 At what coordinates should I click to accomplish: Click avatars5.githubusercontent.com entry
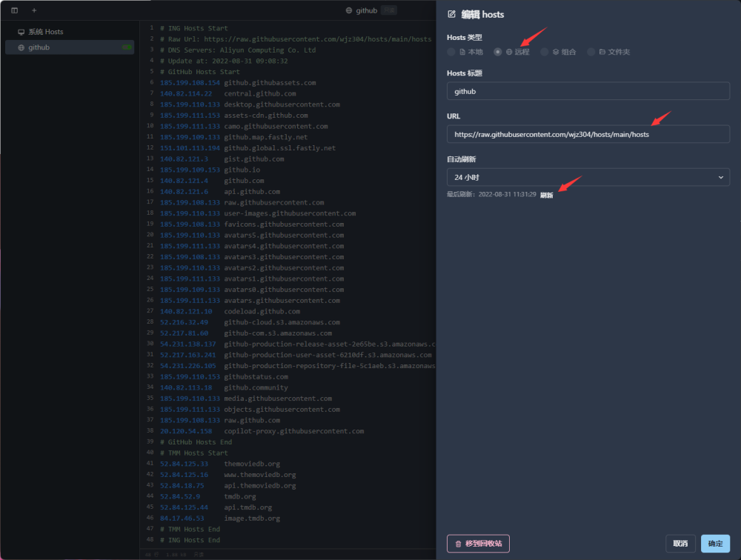coord(284,235)
